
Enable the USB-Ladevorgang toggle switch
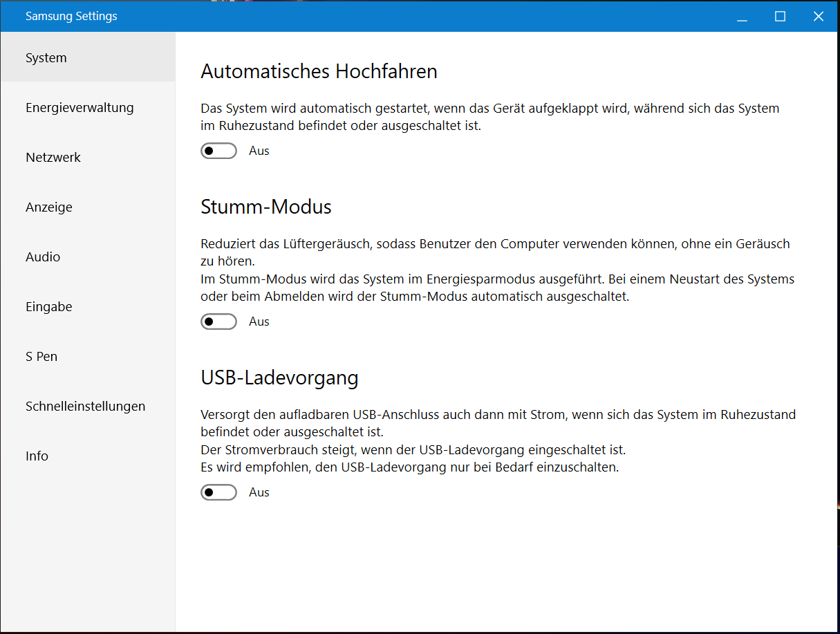[218, 492]
